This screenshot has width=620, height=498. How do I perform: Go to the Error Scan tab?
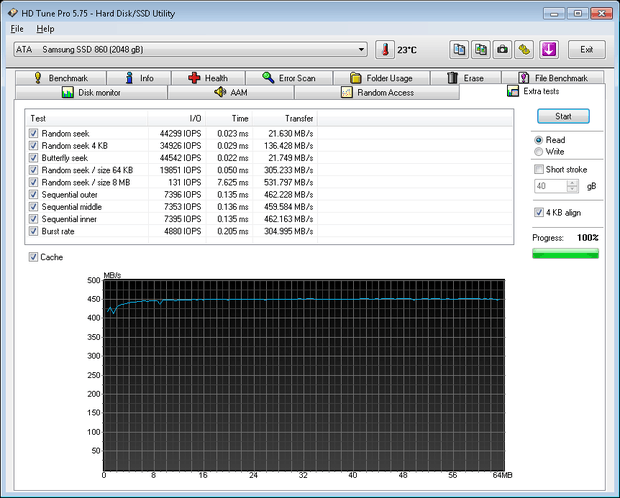[289, 78]
